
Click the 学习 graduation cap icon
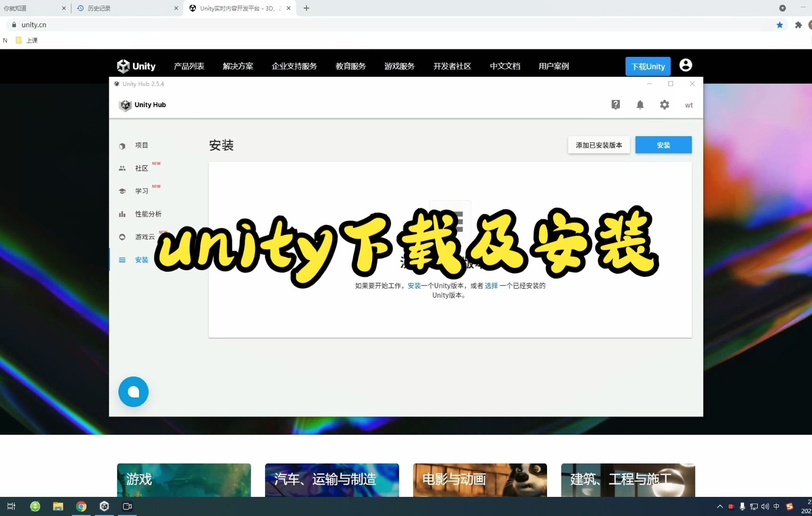(x=122, y=191)
